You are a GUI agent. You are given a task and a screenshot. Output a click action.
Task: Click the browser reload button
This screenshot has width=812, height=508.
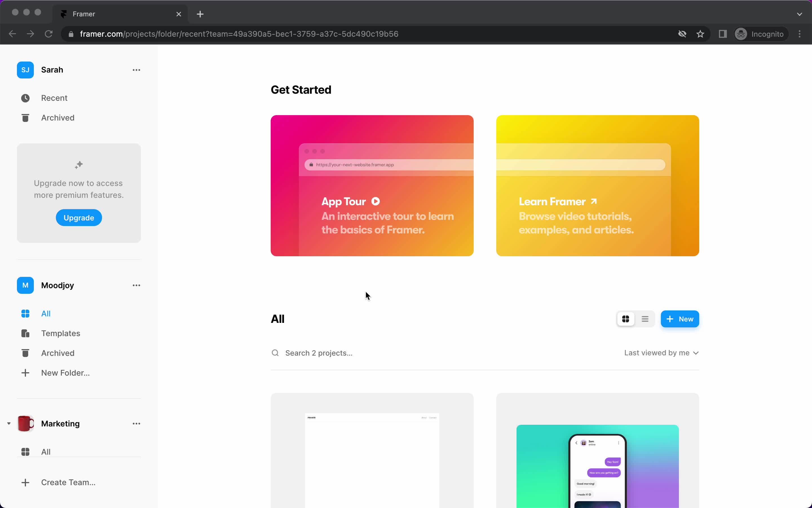pyautogui.click(x=49, y=34)
